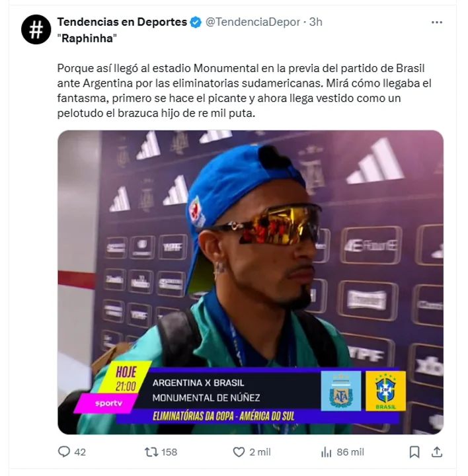Click the 158 retweets count
Viewport: 468px width, 476px height.
pyautogui.click(x=169, y=452)
